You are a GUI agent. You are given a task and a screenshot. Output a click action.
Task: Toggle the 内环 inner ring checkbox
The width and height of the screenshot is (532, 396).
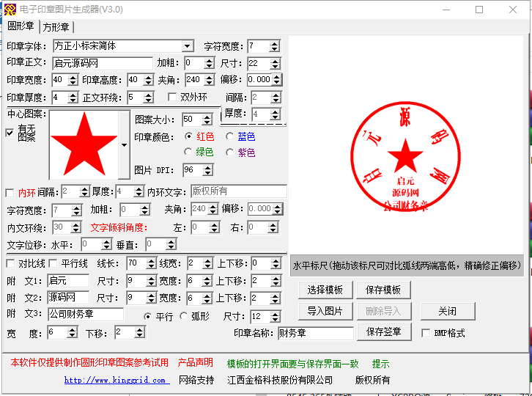tap(10, 193)
